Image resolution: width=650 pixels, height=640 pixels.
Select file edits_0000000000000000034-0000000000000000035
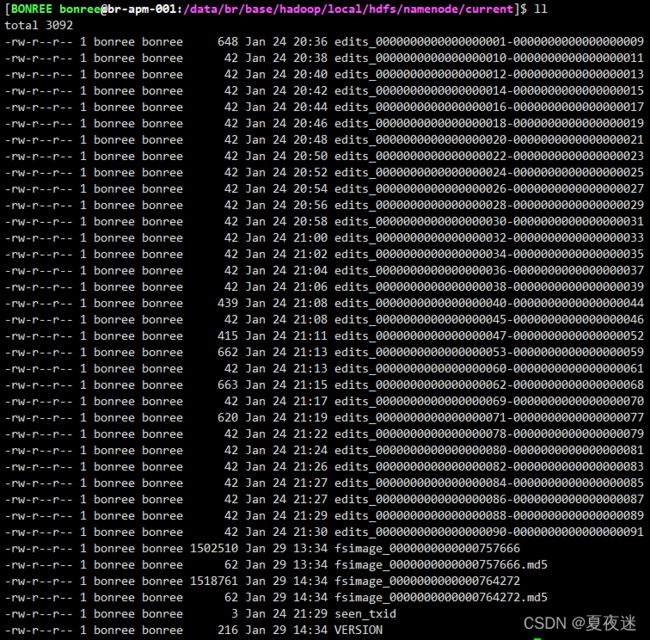(489, 254)
